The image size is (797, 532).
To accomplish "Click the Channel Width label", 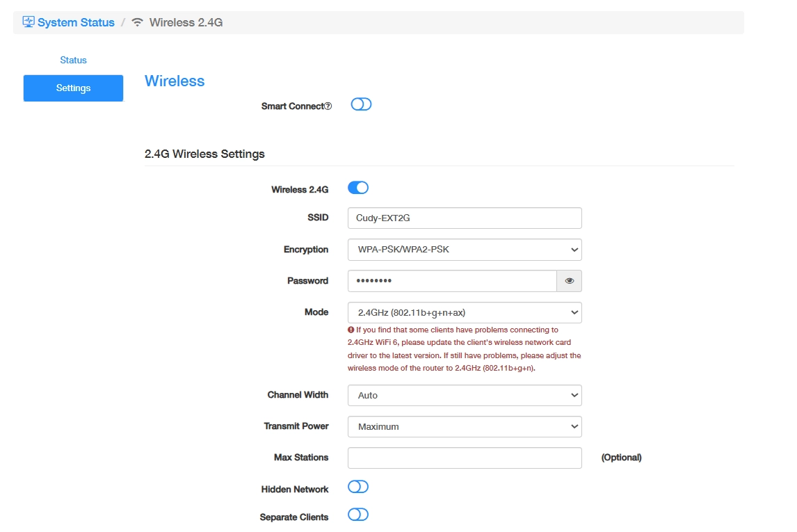I will pyautogui.click(x=298, y=395).
